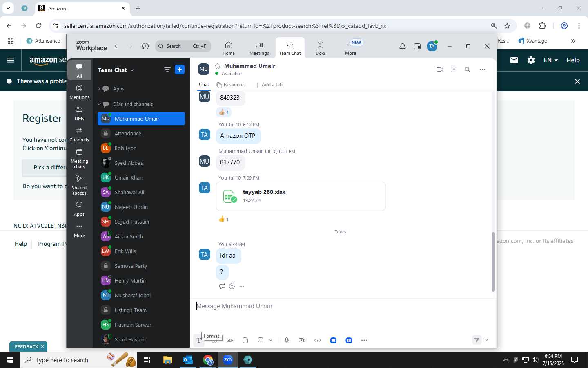Click the microphone audio message icon

tap(287, 340)
